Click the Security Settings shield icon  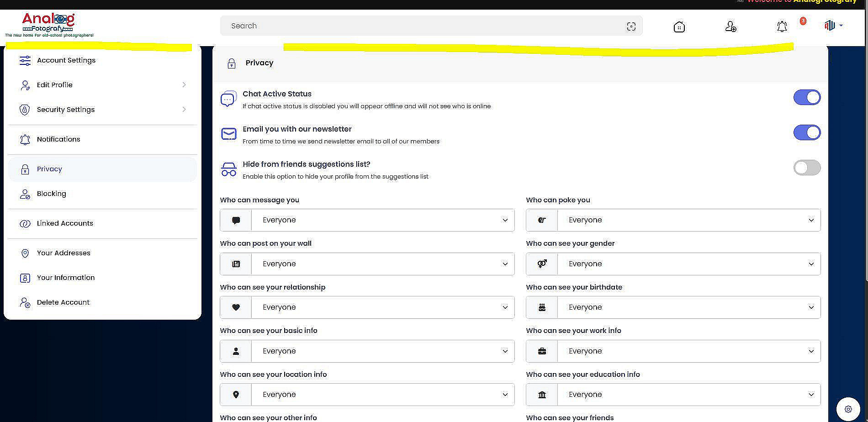point(25,110)
